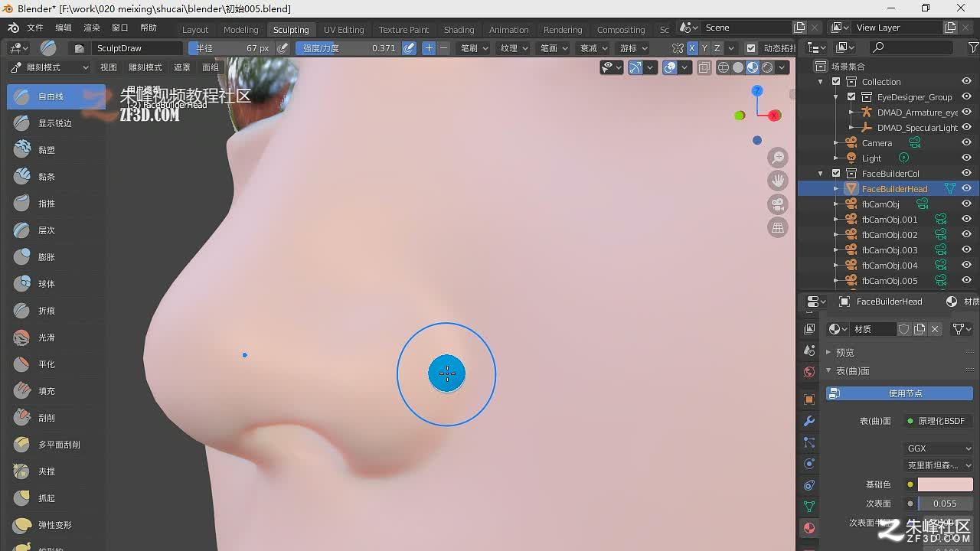
Task: Hide the Collection in the outliner
Action: pyautogui.click(x=966, y=82)
